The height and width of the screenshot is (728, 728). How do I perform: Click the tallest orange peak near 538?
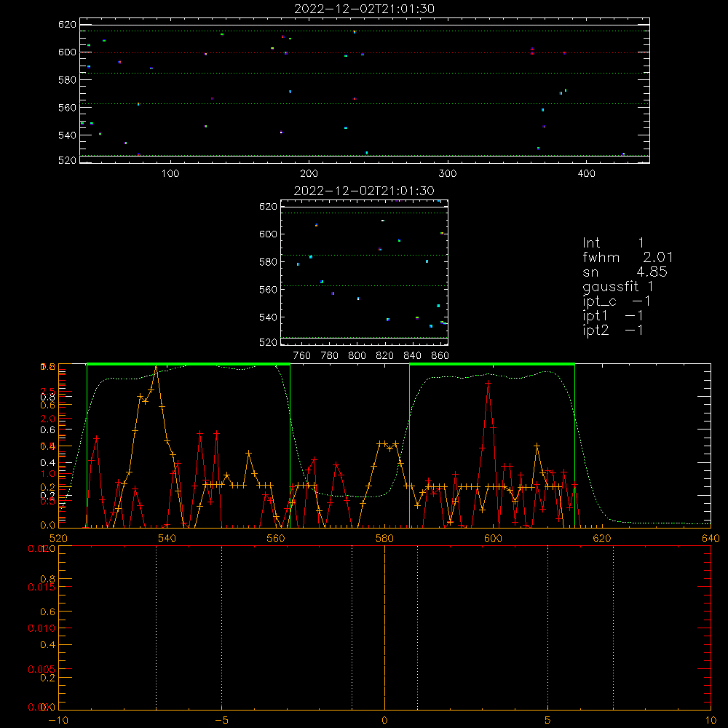[x=156, y=366]
